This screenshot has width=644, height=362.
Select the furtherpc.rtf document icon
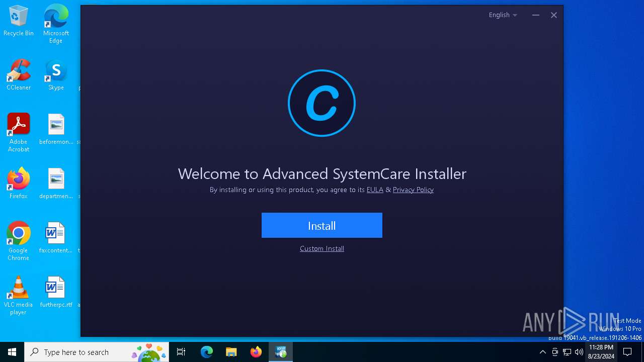pyautogui.click(x=56, y=293)
